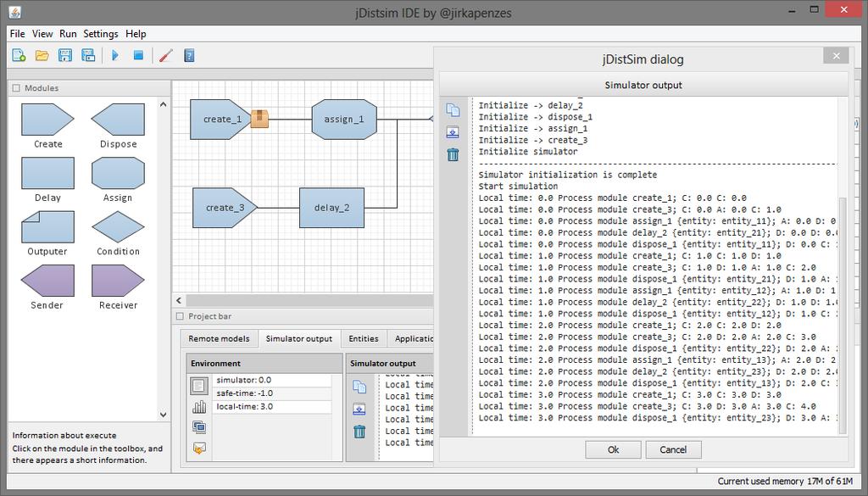Click the bar chart icon in Environment panel
The width and height of the screenshot is (868, 496).
click(x=199, y=408)
